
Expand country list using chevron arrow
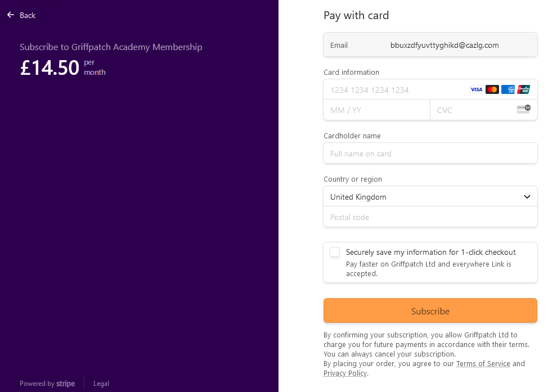(527, 197)
